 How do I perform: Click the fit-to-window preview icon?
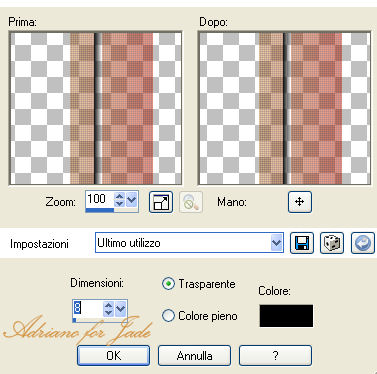pos(161,202)
